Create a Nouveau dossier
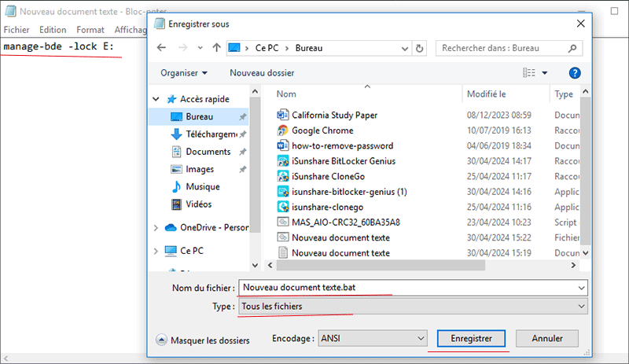The height and width of the screenshot is (364, 629). [x=262, y=73]
